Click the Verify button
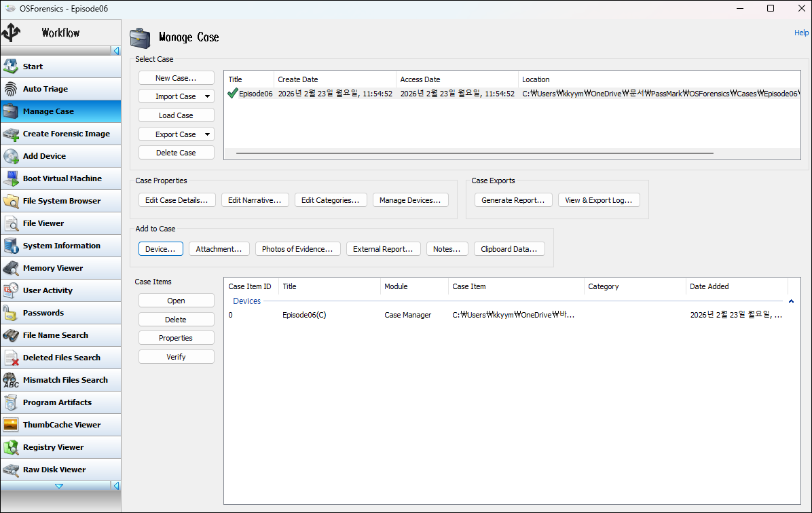Image resolution: width=812 pixels, height=513 pixels. [176, 357]
